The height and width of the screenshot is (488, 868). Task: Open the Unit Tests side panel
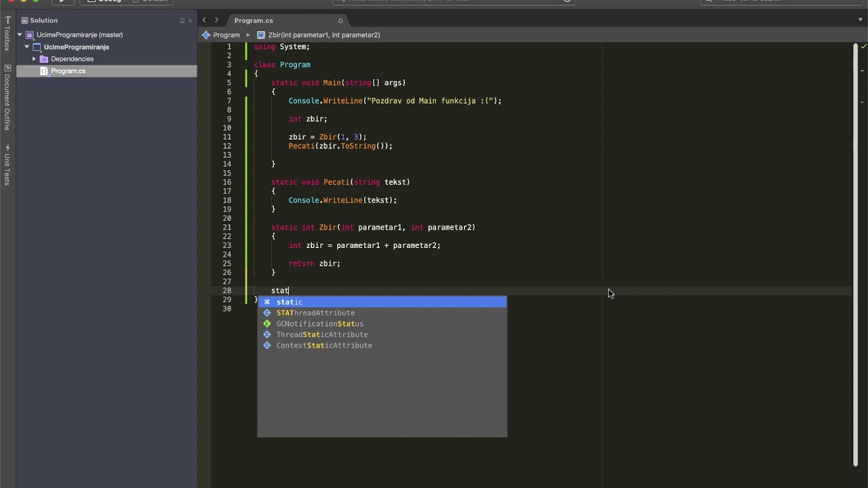7,165
